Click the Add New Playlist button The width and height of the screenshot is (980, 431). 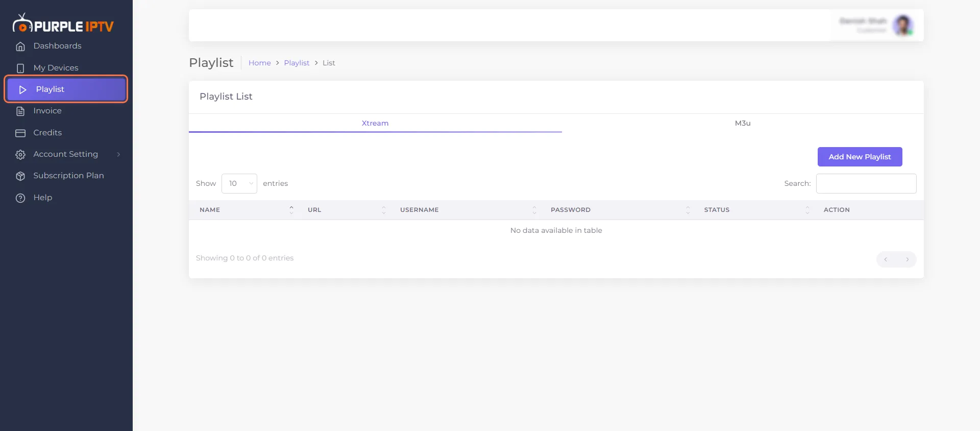[860, 157]
